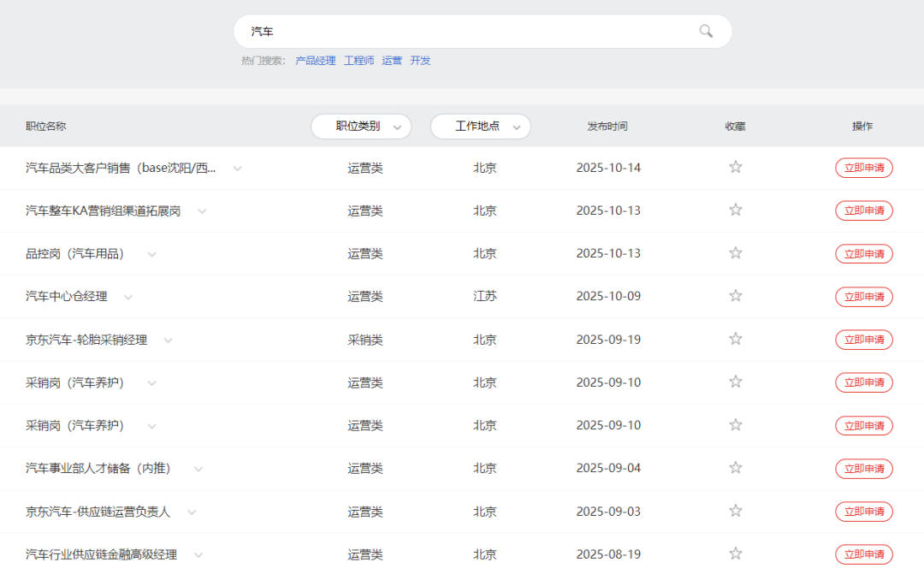Click 立即申请 for 汽车品类大客户销售
924x574 pixels.
click(x=863, y=168)
